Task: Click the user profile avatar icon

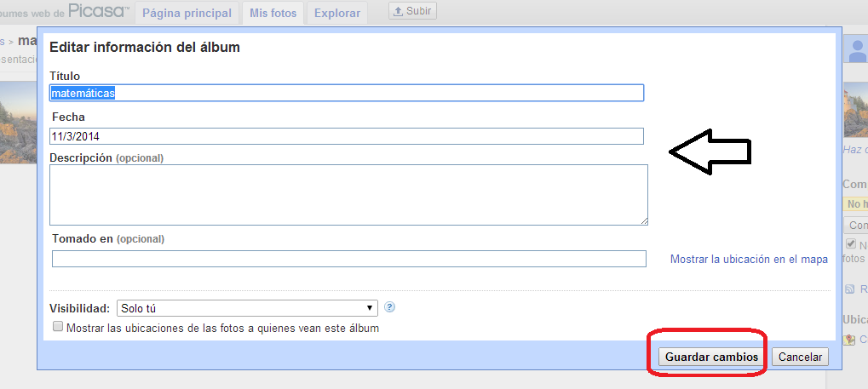Action: (856, 51)
